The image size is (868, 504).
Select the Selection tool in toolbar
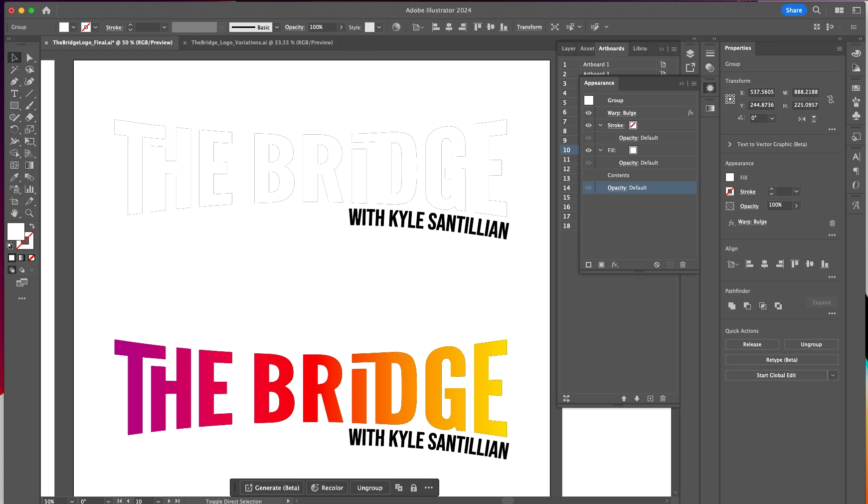(14, 58)
